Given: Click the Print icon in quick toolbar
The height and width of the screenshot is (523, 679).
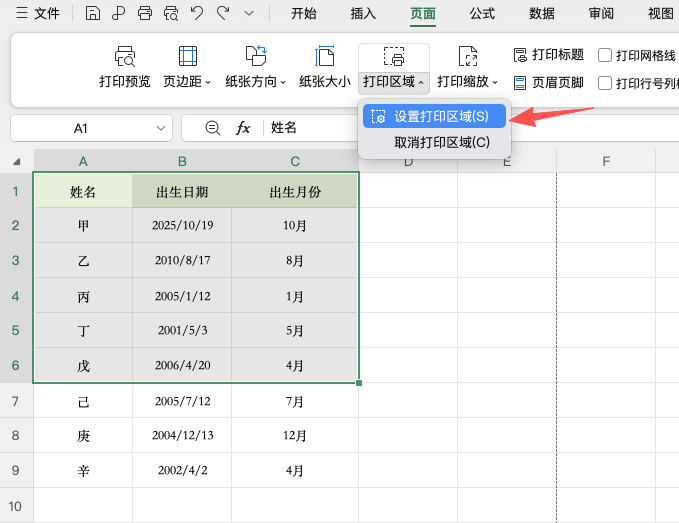Looking at the screenshot, I should (x=145, y=13).
